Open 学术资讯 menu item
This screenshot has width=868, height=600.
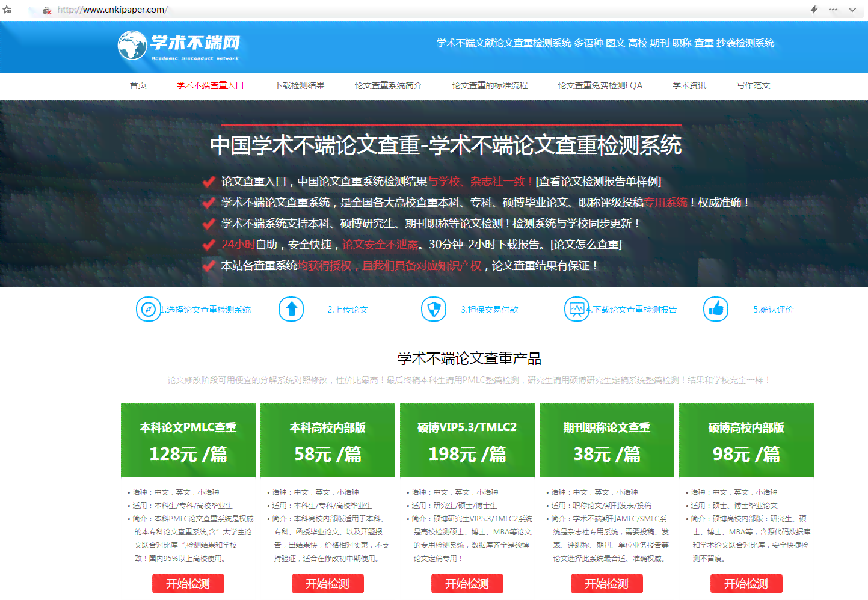689,85
